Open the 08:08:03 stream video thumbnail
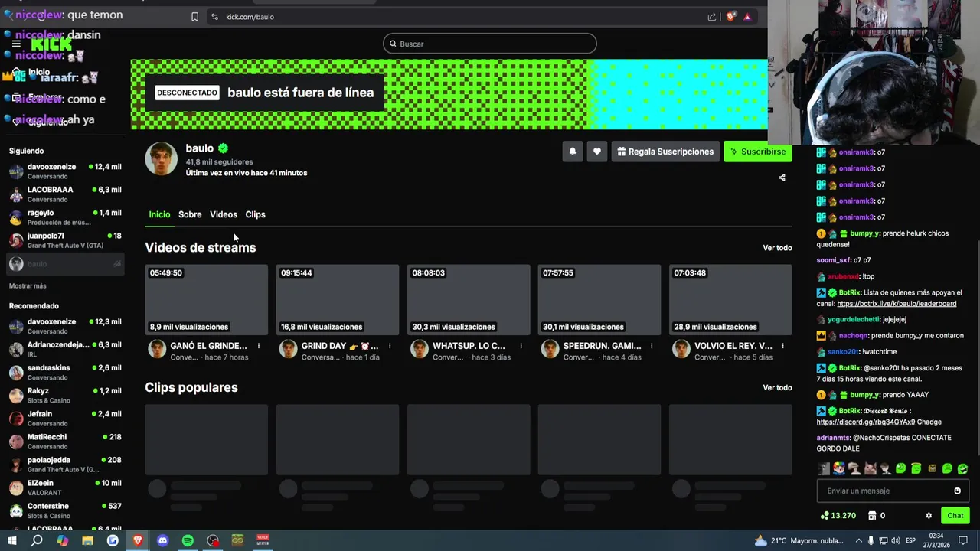Image resolution: width=980 pixels, height=551 pixels. (x=469, y=299)
